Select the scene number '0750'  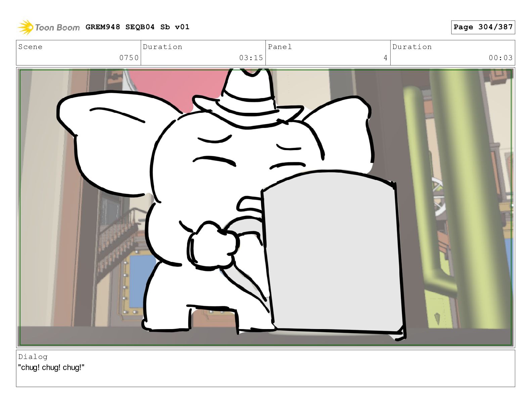click(x=129, y=58)
